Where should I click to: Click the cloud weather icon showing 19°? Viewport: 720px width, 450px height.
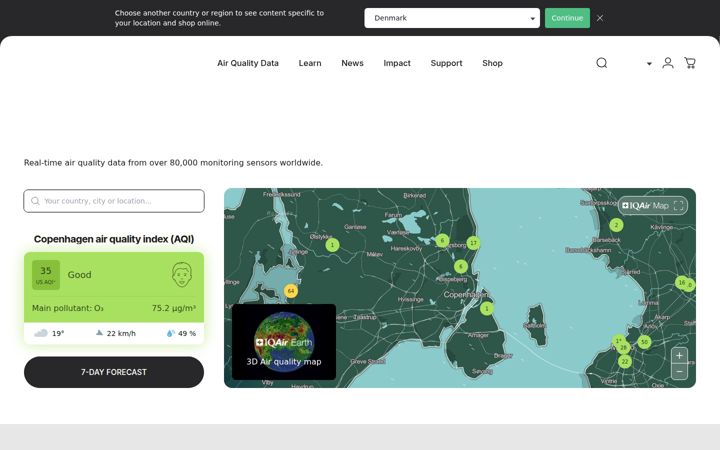(x=41, y=333)
